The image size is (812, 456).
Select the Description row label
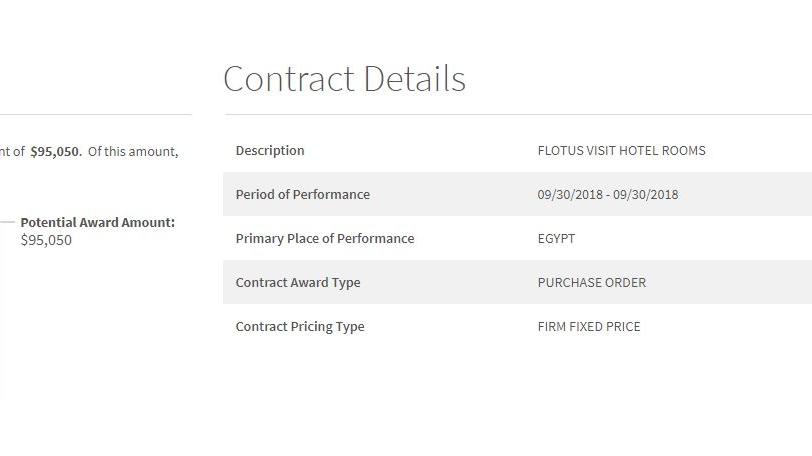click(270, 151)
